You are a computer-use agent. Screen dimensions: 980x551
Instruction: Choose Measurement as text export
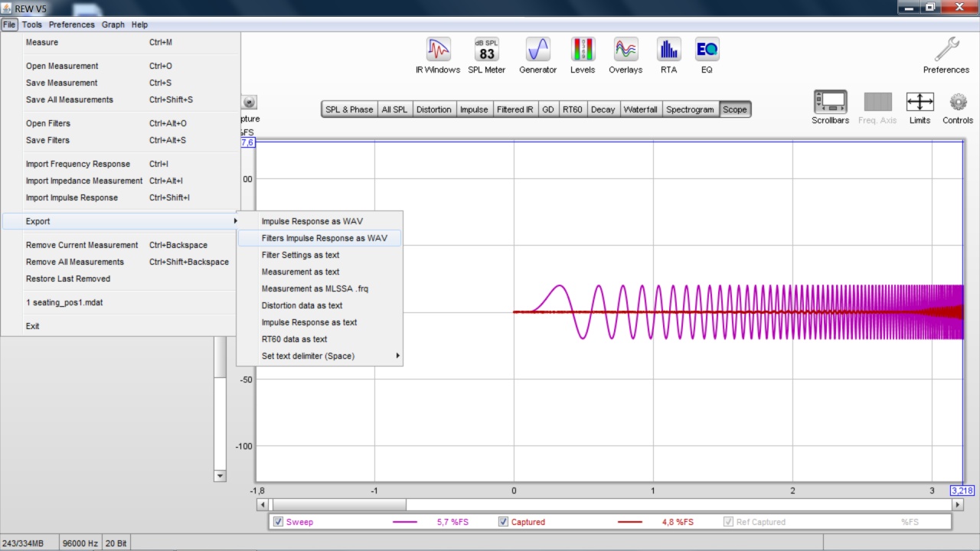pyautogui.click(x=300, y=272)
